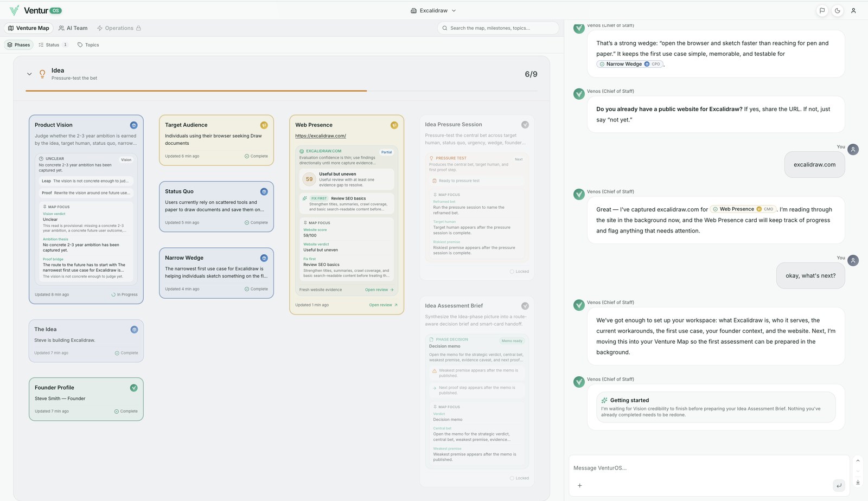
Task: Open the Excalidraw workspace dropdown
Action: (x=433, y=10)
